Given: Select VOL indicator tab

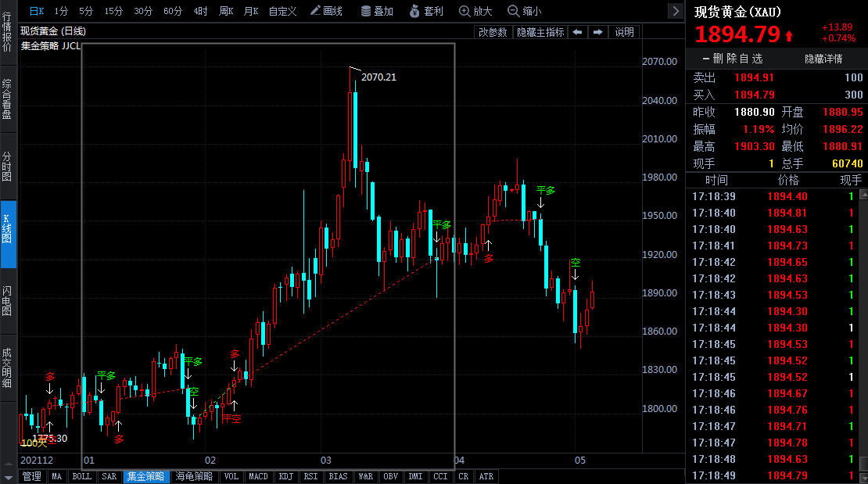Looking at the screenshot, I should (231, 476).
